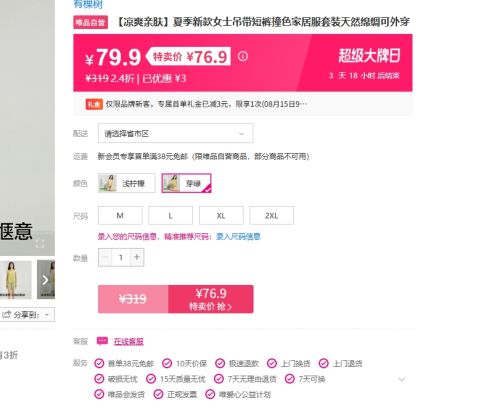Viewport: 500px width, 412px height.
Task: Increase quantity with plus button
Action: pyautogui.click(x=137, y=257)
